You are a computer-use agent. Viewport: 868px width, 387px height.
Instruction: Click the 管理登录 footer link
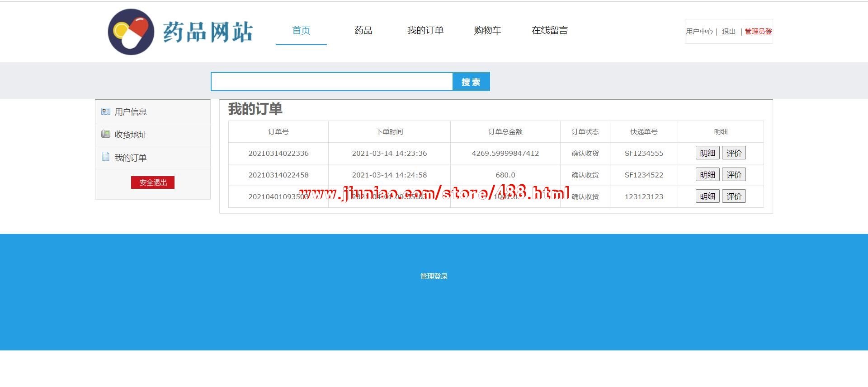[x=434, y=276]
